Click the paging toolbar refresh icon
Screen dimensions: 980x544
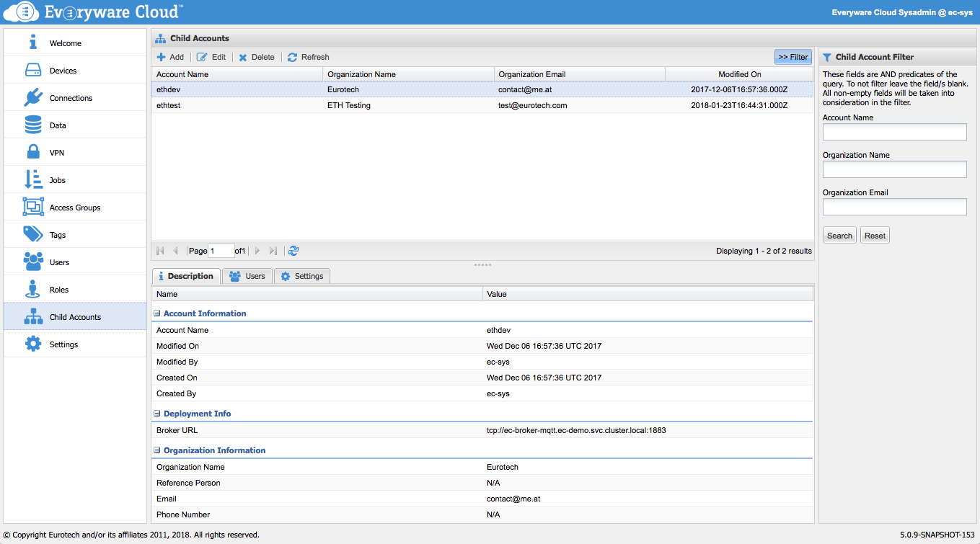293,251
